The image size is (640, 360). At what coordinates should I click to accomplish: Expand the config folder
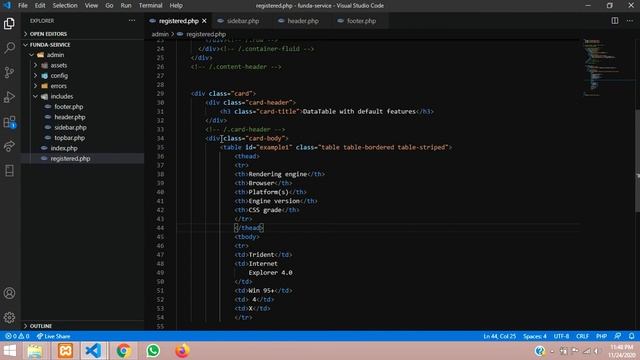click(x=82, y=76)
